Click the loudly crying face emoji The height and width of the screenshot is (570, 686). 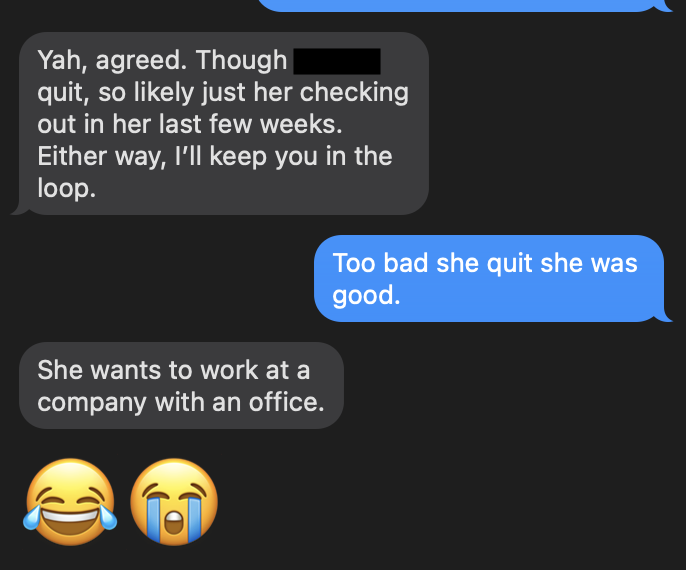coord(174,502)
